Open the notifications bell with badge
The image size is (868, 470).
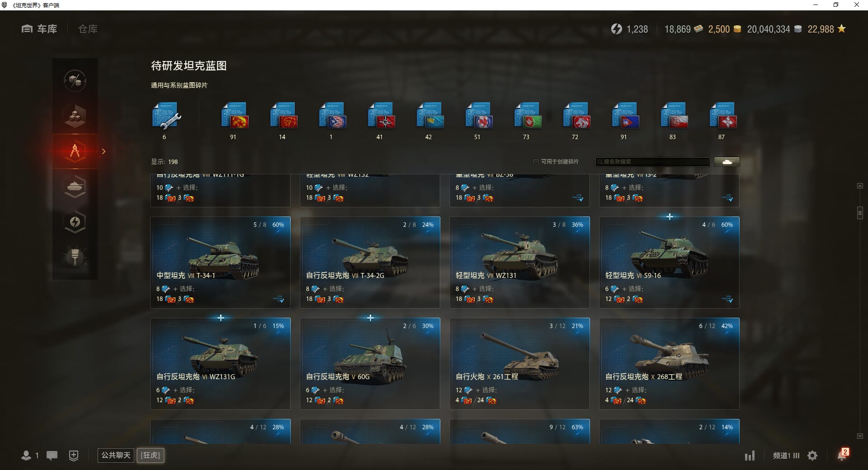pyautogui.click(x=843, y=455)
